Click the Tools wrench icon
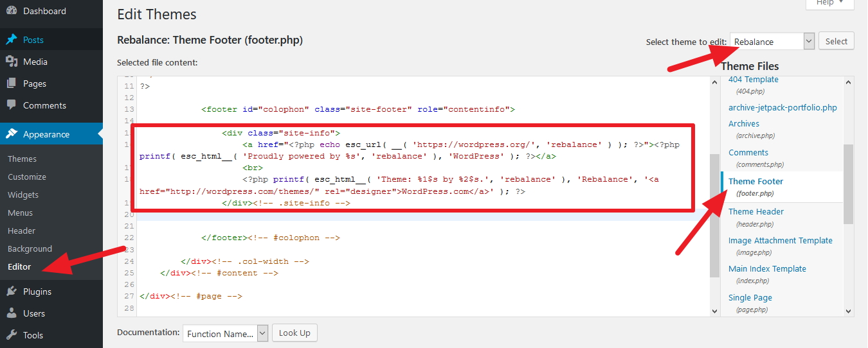The height and width of the screenshot is (348, 868). tap(12, 335)
